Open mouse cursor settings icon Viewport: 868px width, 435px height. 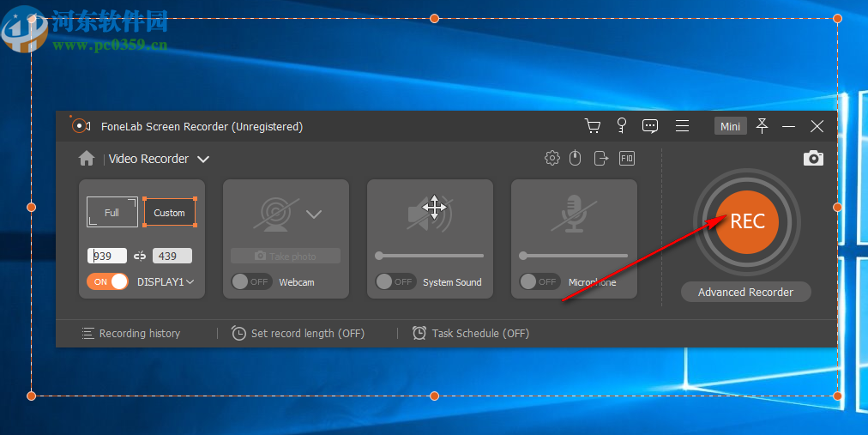coord(576,158)
